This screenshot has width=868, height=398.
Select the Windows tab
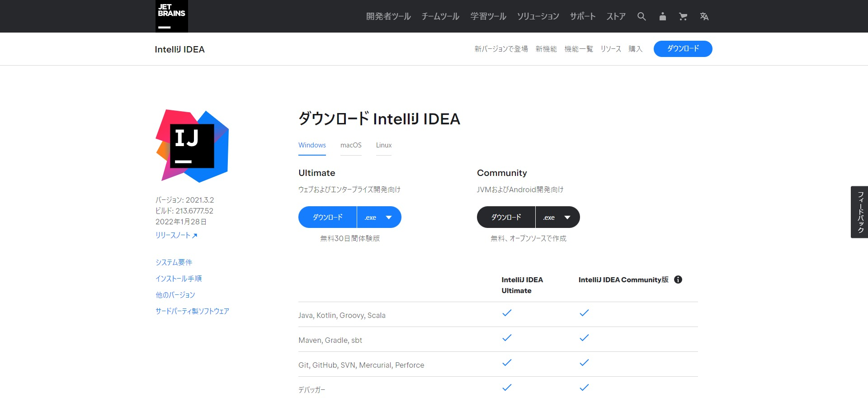pyautogui.click(x=312, y=145)
